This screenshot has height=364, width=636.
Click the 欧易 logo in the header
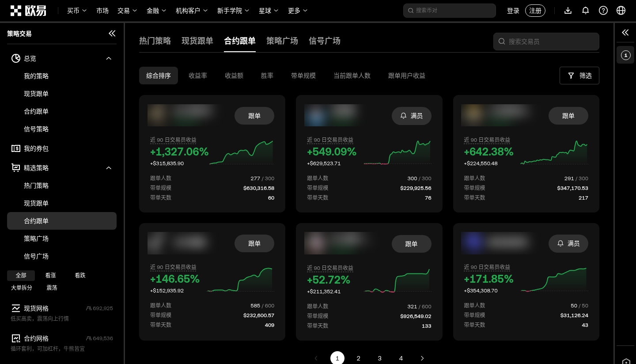click(28, 11)
